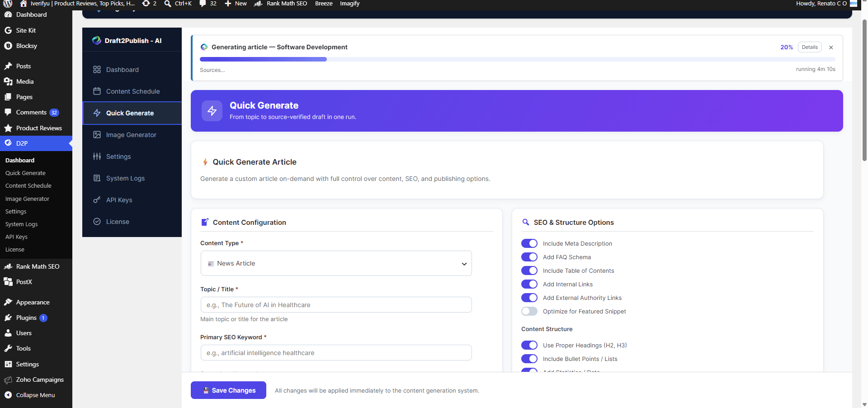Screen dimensions: 868x408
Task: Click the Image Generator picture icon
Action: [x=97, y=135]
